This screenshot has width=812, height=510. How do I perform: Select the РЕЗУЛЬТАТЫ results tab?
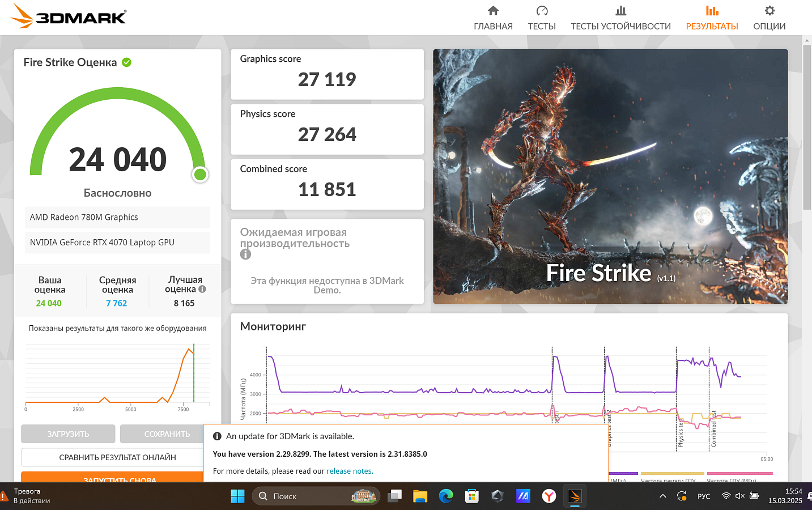coord(712,18)
